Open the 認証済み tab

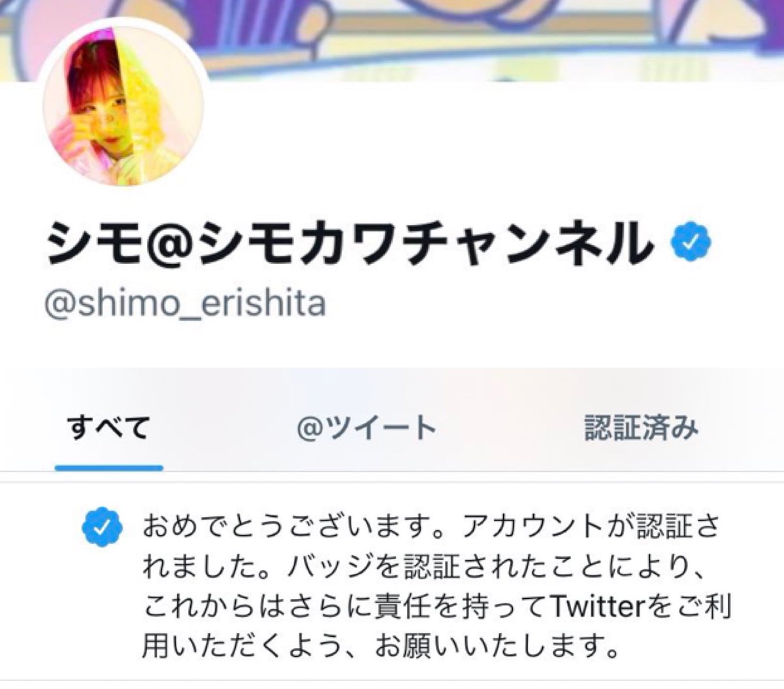641,428
